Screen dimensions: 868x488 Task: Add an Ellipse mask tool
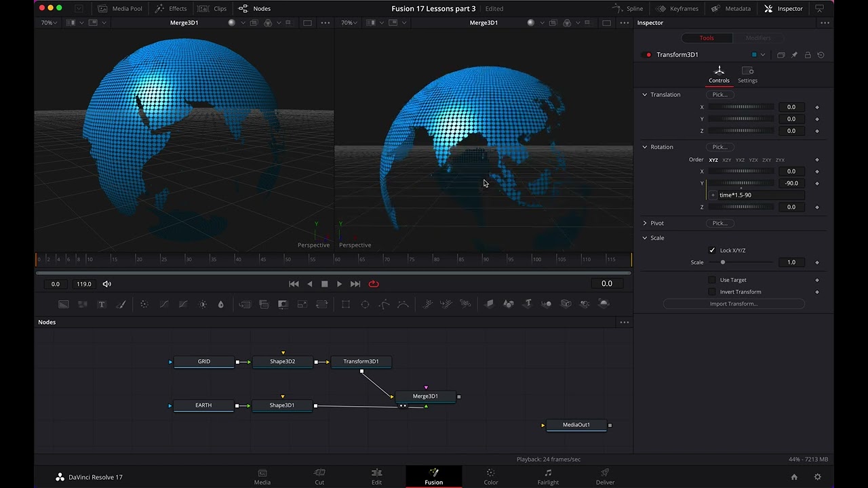click(x=365, y=304)
